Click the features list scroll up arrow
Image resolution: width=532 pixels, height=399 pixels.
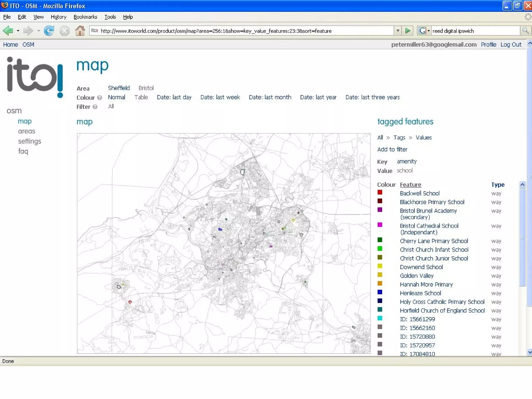point(522,185)
